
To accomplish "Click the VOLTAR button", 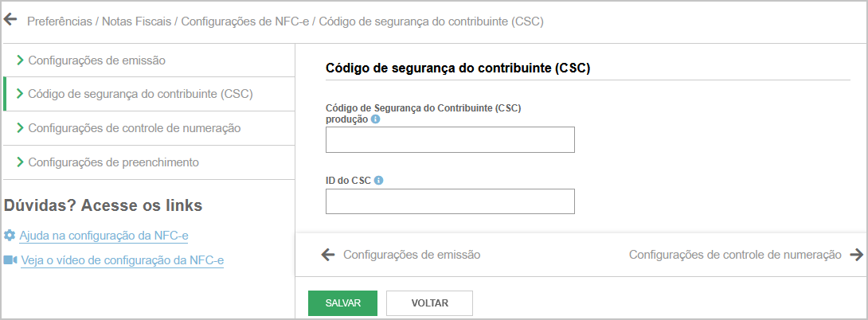I will point(429,303).
